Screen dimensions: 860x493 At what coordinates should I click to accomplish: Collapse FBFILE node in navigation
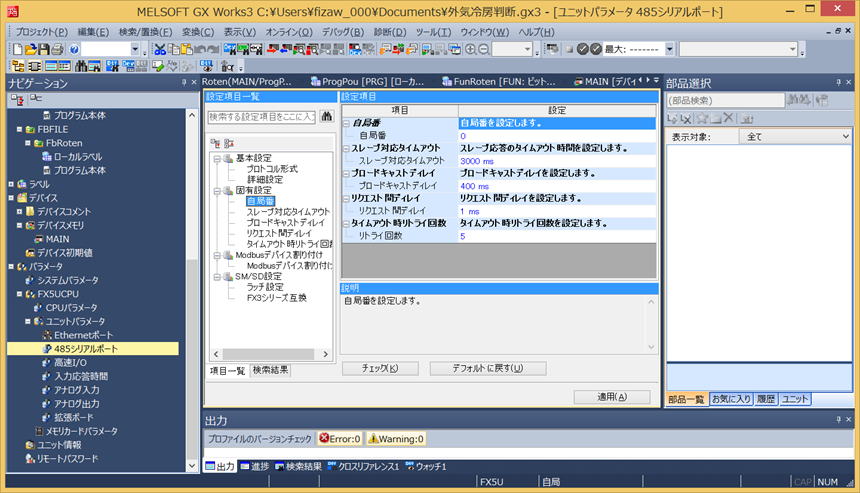(19, 129)
